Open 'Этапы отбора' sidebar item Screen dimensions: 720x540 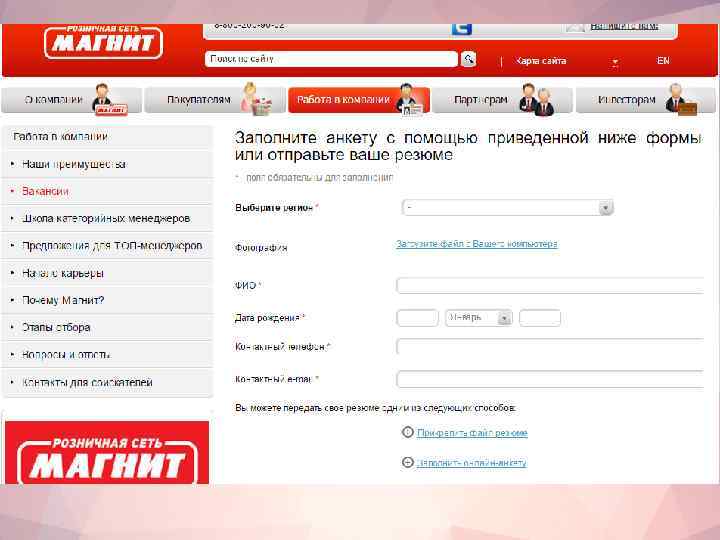[107, 327]
